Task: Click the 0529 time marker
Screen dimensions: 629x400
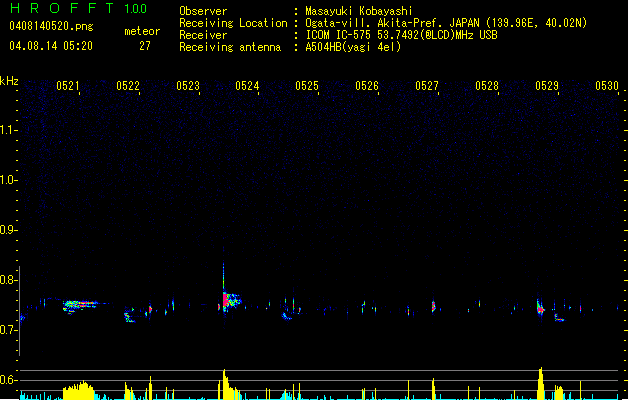Action: (x=547, y=85)
